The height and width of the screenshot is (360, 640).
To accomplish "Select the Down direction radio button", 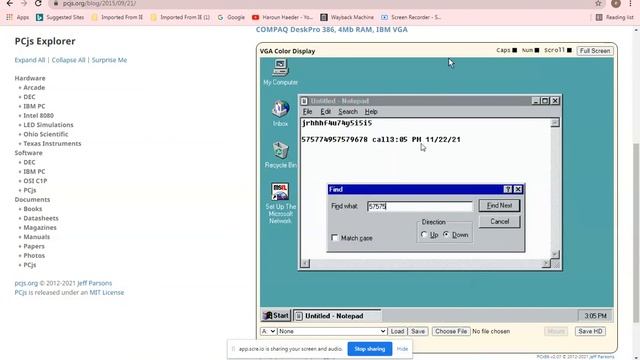I will coord(446,235).
